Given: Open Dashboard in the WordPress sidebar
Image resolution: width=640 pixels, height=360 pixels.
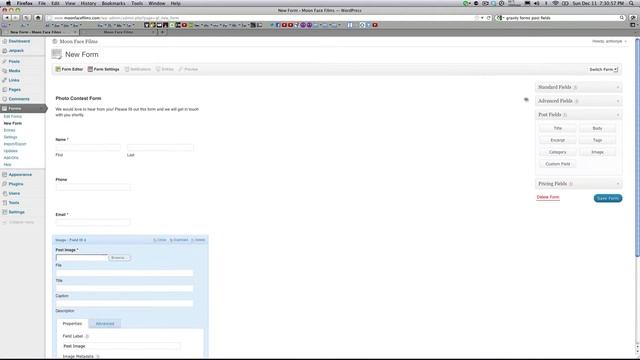Looking at the screenshot, I should [x=19, y=41].
